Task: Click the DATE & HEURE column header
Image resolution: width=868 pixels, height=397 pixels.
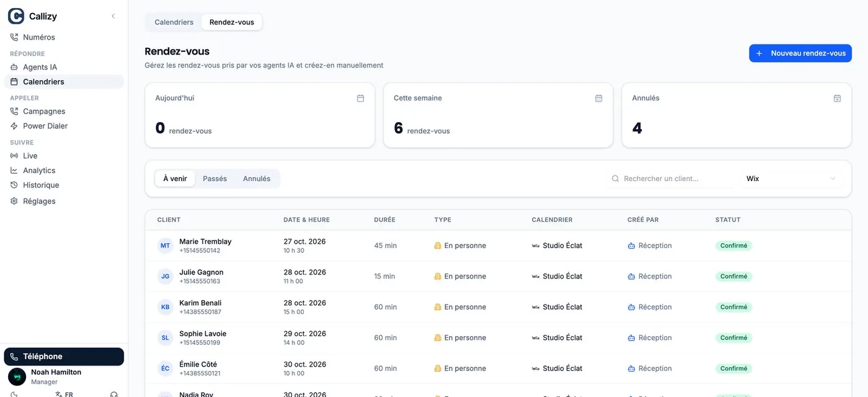Action: pos(307,220)
